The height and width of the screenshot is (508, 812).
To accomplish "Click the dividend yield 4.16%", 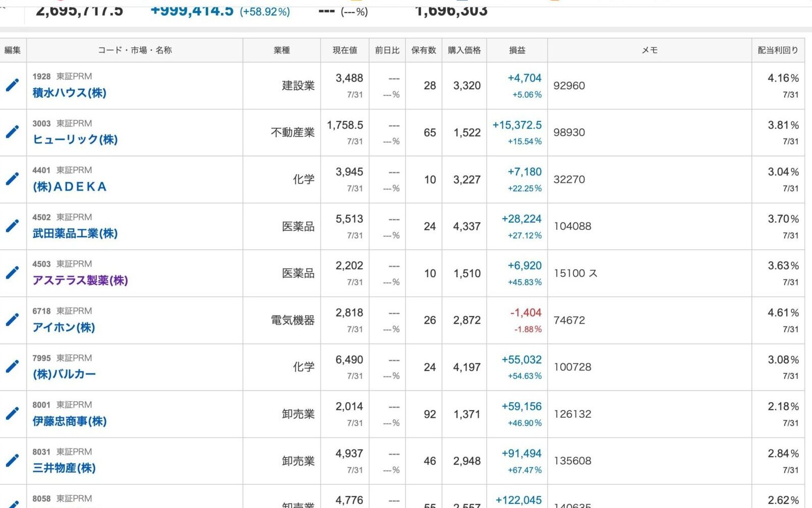I will point(783,78).
